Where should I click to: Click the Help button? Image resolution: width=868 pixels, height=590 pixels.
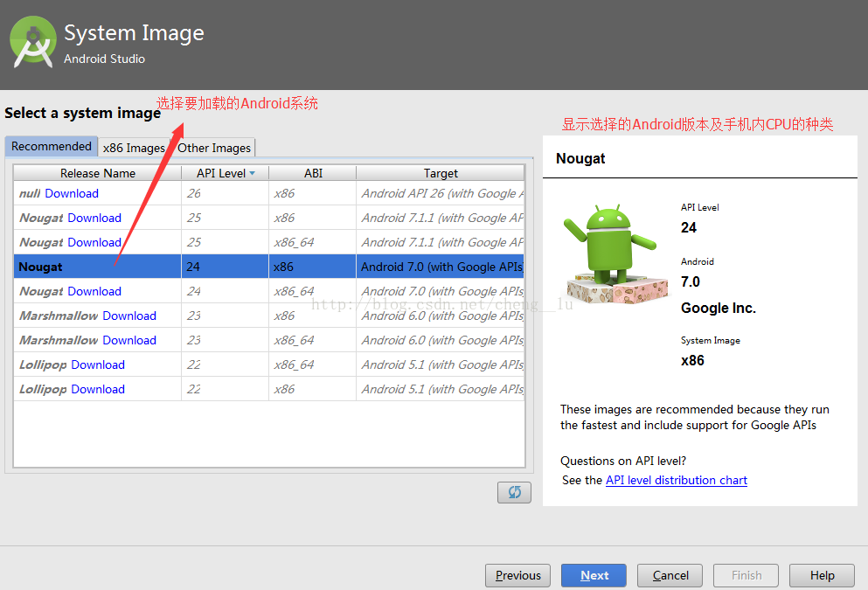pyautogui.click(x=822, y=576)
